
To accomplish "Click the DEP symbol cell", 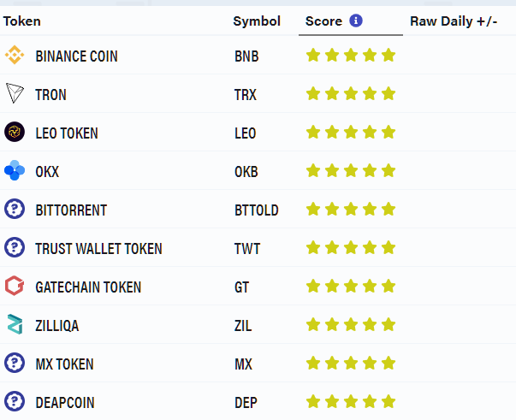I will tap(246, 403).
